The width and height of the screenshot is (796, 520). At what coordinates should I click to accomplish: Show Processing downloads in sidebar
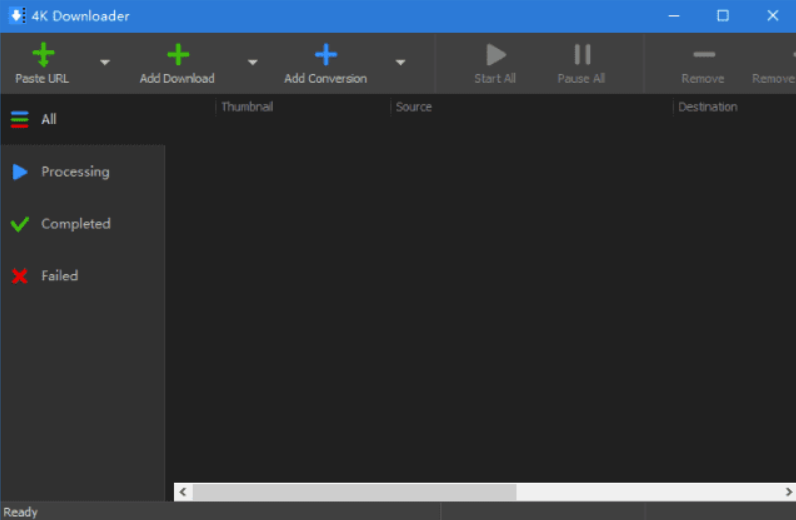coord(74,172)
